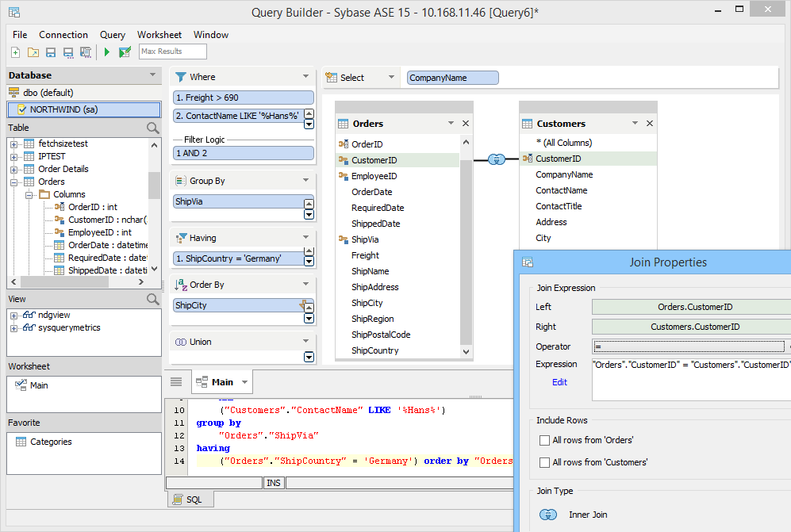The height and width of the screenshot is (532, 791).
Task: Click the execute-to-worksheet icon beside the play button
Action: pos(125,52)
